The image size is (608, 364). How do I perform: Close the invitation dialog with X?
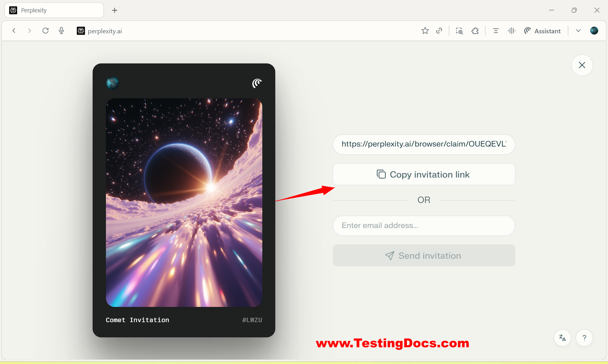582,65
